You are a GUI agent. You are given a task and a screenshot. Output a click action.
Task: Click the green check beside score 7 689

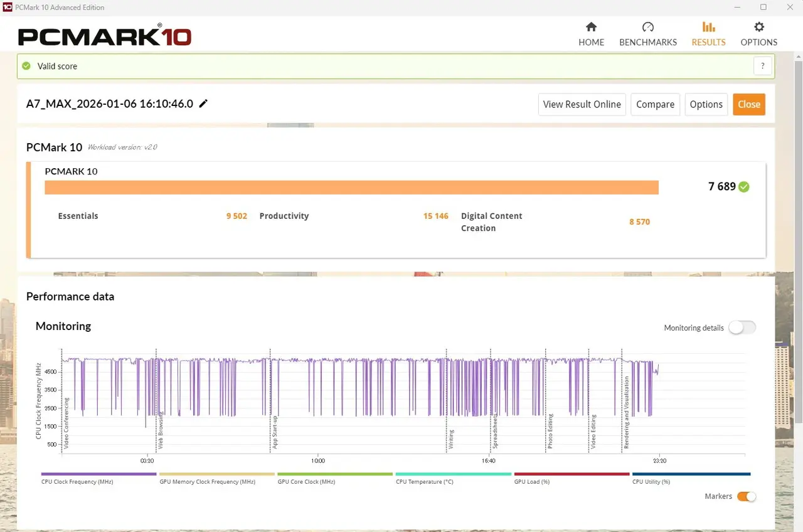tap(744, 187)
